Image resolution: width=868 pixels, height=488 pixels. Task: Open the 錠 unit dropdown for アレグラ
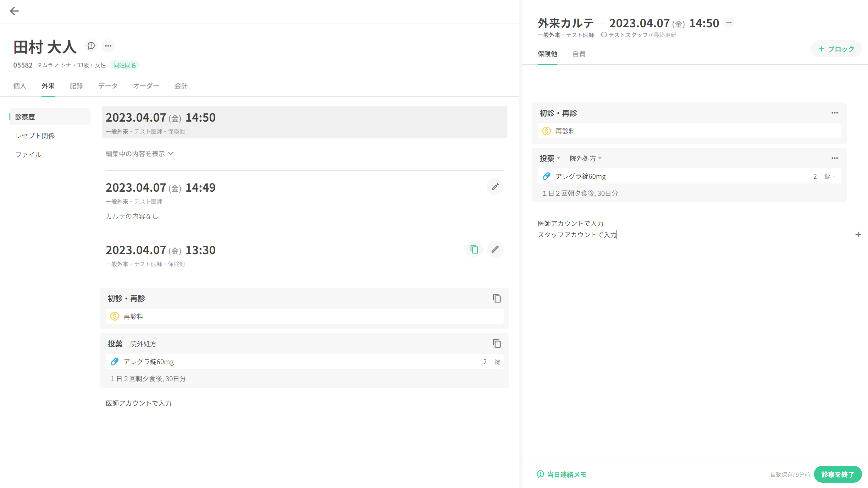click(830, 177)
